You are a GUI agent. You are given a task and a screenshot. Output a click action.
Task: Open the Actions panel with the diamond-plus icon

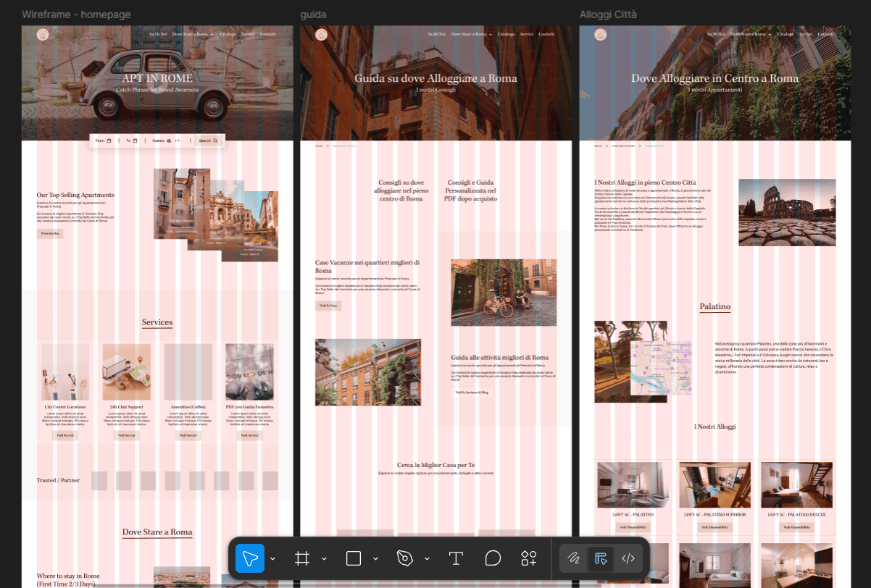(x=528, y=558)
